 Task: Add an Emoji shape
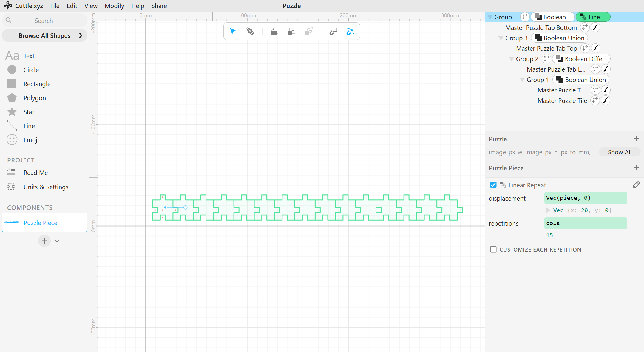pos(31,140)
